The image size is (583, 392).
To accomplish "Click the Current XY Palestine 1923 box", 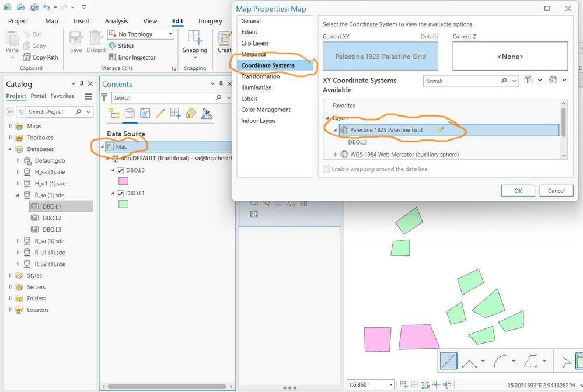I will tap(380, 56).
